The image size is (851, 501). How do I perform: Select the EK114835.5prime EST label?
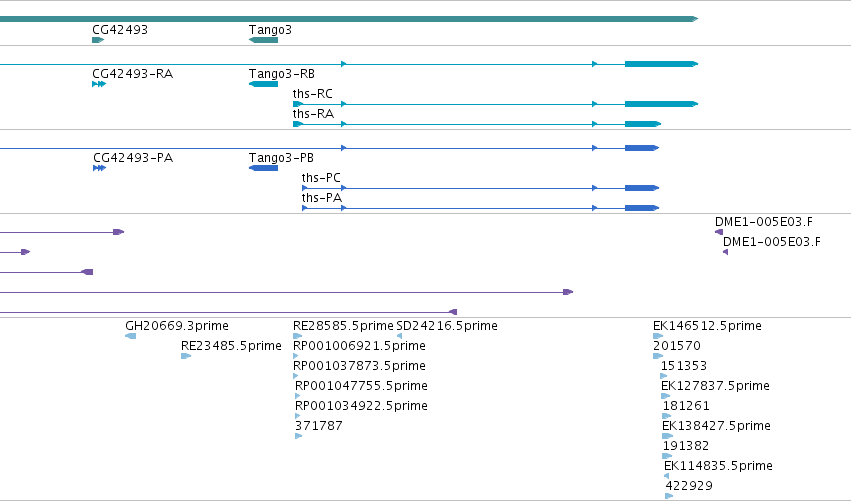coord(718,466)
